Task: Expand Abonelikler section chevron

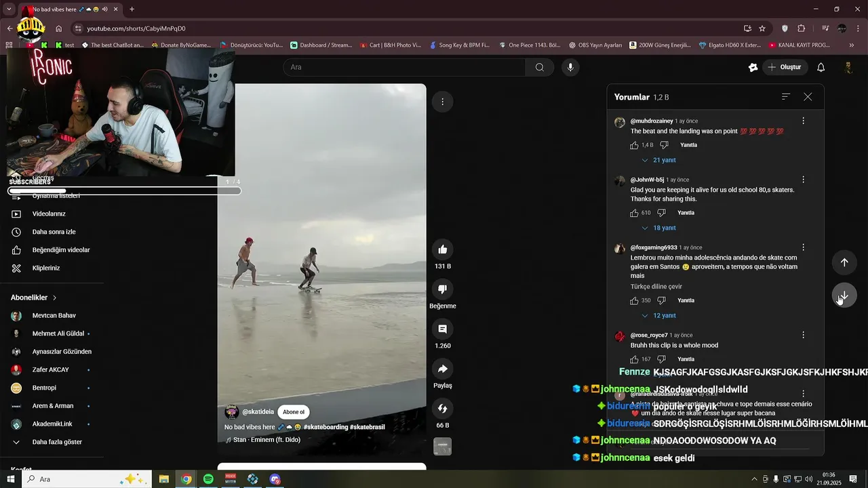Action: [x=55, y=298]
